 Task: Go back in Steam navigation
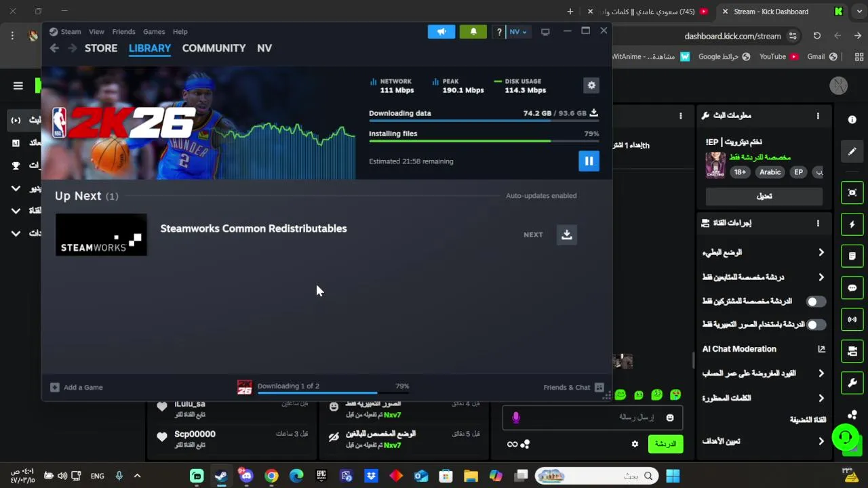point(54,48)
